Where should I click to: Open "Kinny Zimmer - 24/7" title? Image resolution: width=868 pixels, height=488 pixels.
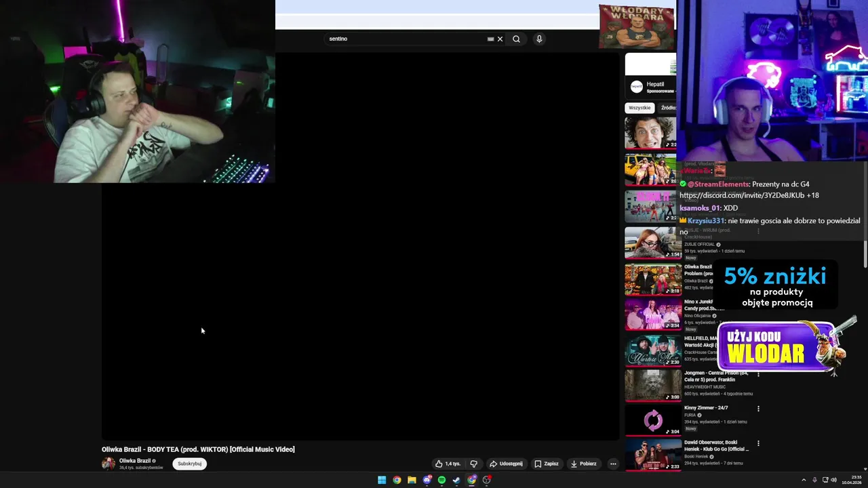coord(706,408)
